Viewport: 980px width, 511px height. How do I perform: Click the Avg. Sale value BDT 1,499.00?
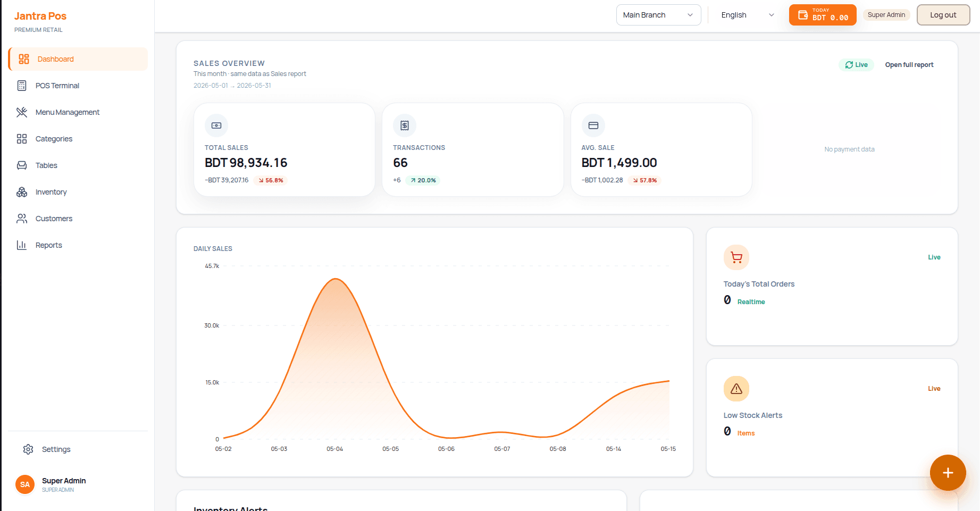(x=619, y=163)
